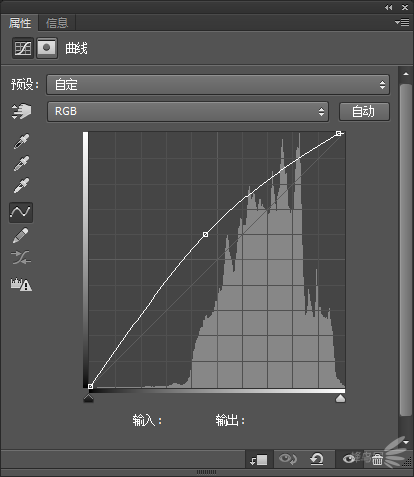Viewport: 414px width, 477px height.
Task: Open the 预设 preset dropdown
Action: click(218, 85)
